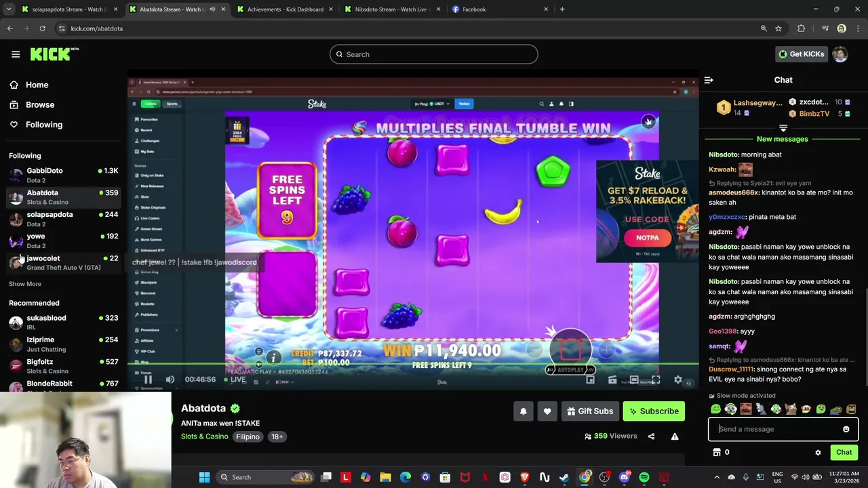The image size is (868, 488).
Task: Expand the chat leaderboard chevron
Action: click(x=783, y=128)
